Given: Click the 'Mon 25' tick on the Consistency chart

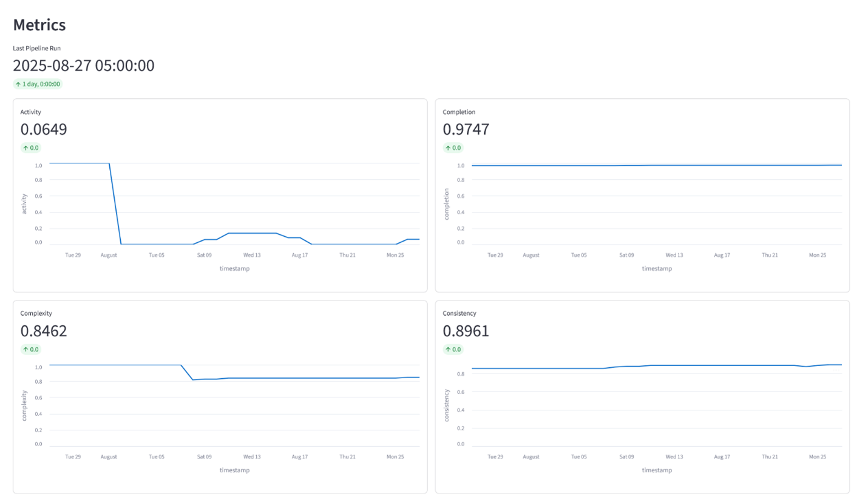Looking at the screenshot, I should pos(818,457).
